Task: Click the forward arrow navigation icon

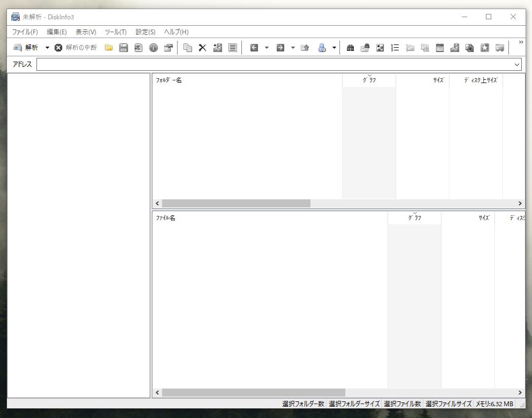Action: (x=280, y=48)
